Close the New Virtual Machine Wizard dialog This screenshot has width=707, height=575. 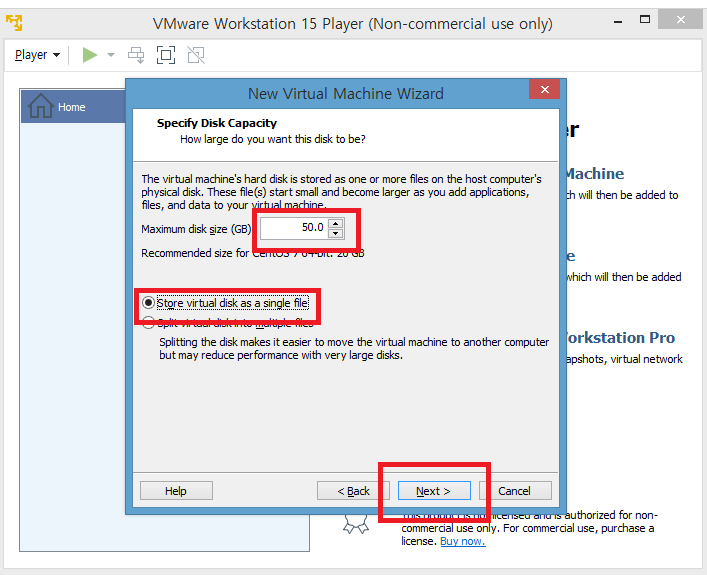[544, 89]
